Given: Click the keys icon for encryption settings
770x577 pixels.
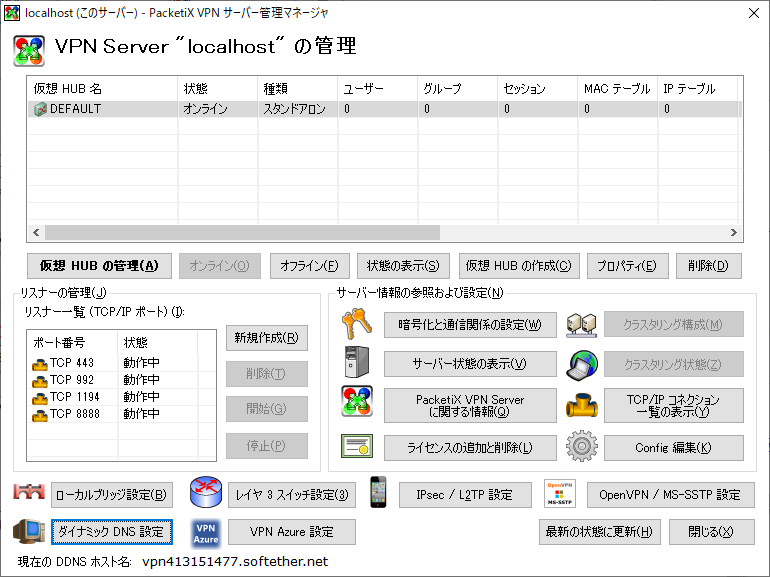Looking at the screenshot, I should click(357, 324).
